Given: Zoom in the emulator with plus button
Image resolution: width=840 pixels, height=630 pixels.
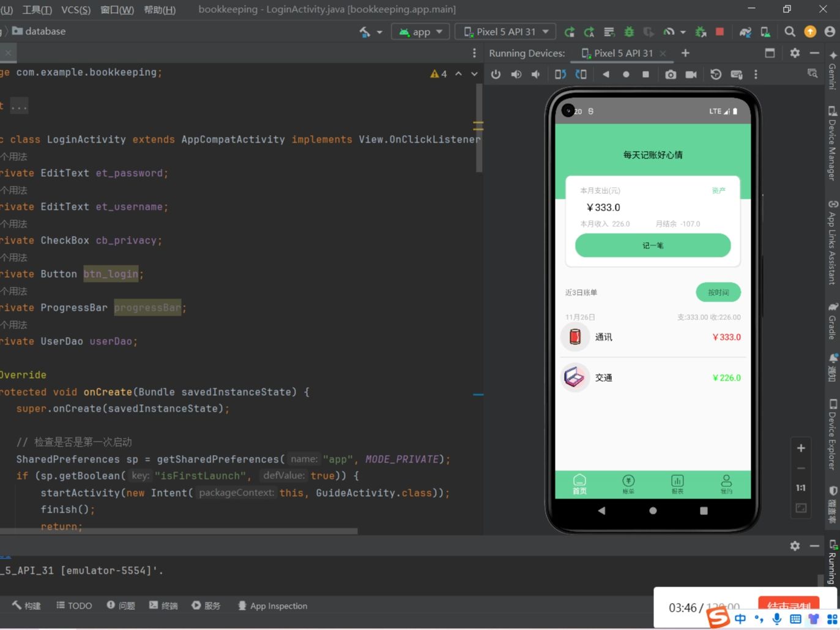Looking at the screenshot, I should pyautogui.click(x=801, y=448).
